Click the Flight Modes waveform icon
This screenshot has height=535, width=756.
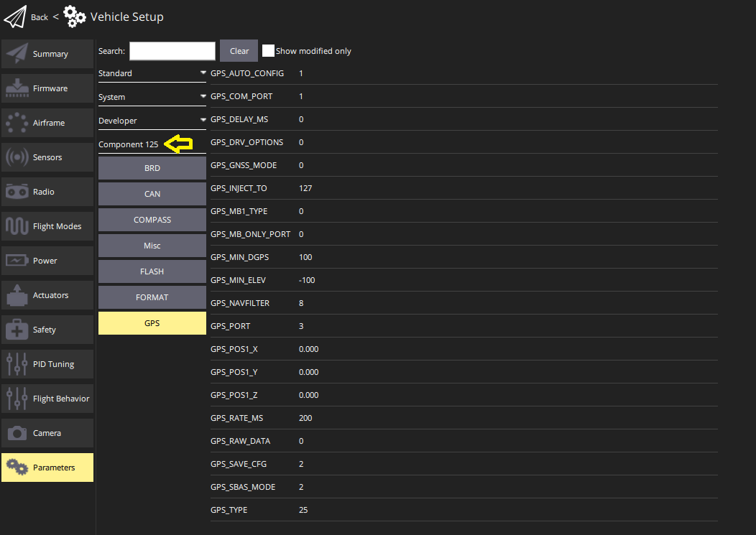[x=16, y=225]
